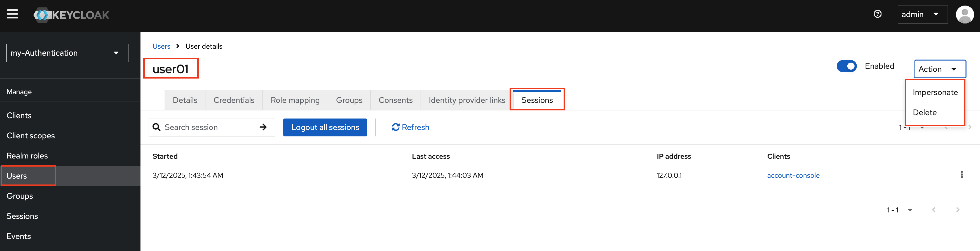Image resolution: width=980 pixels, height=251 pixels.
Task: Click the user avatar icon
Action: (964, 15)
